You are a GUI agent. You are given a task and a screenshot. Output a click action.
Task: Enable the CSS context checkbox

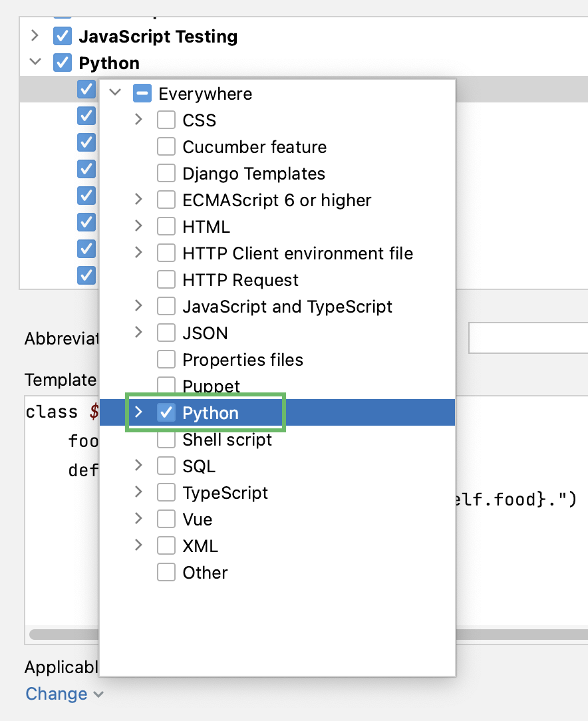tap(166, 120)
